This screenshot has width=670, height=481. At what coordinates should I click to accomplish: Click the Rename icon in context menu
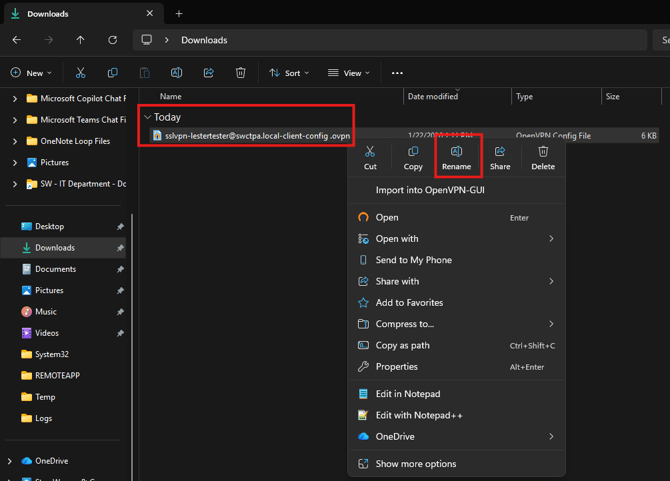click(456, 152)
